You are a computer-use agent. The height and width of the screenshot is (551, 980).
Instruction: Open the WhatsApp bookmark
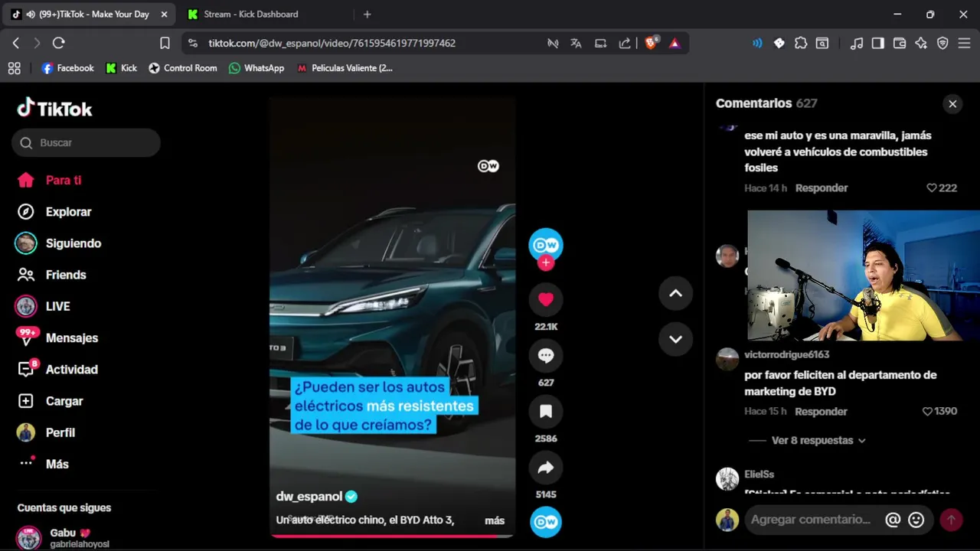256,68
